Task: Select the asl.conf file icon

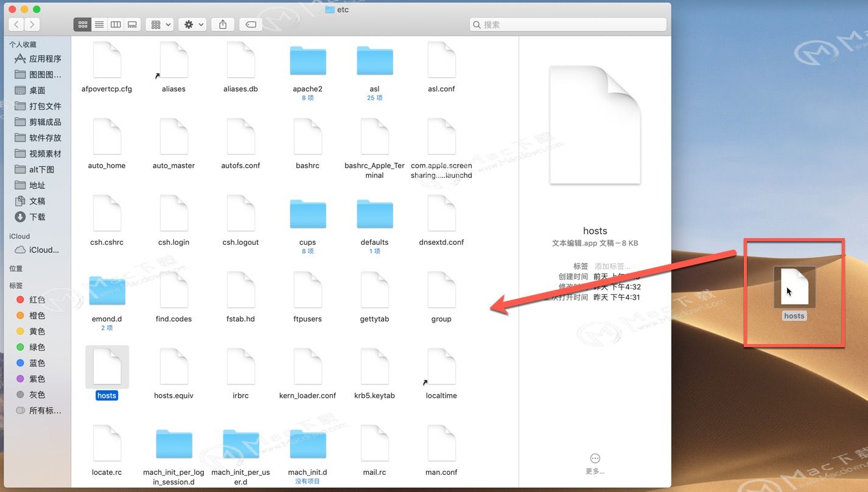Action: click(x=441, y=60)
